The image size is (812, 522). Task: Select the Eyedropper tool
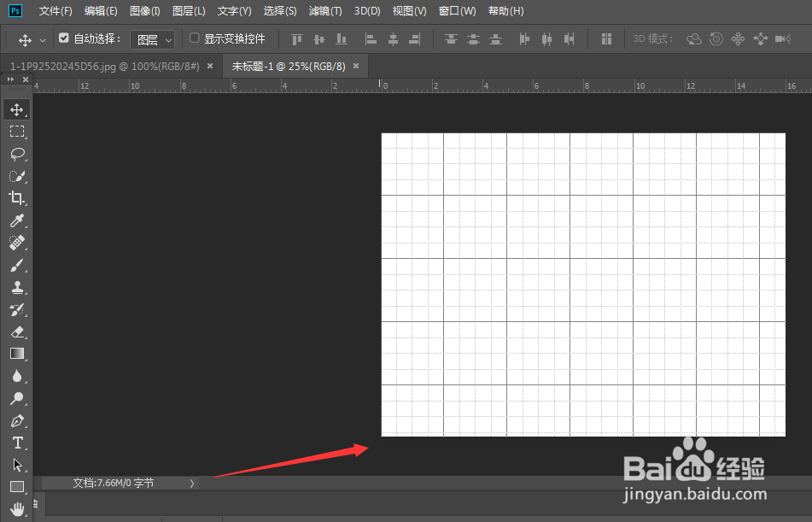(16, 220)
